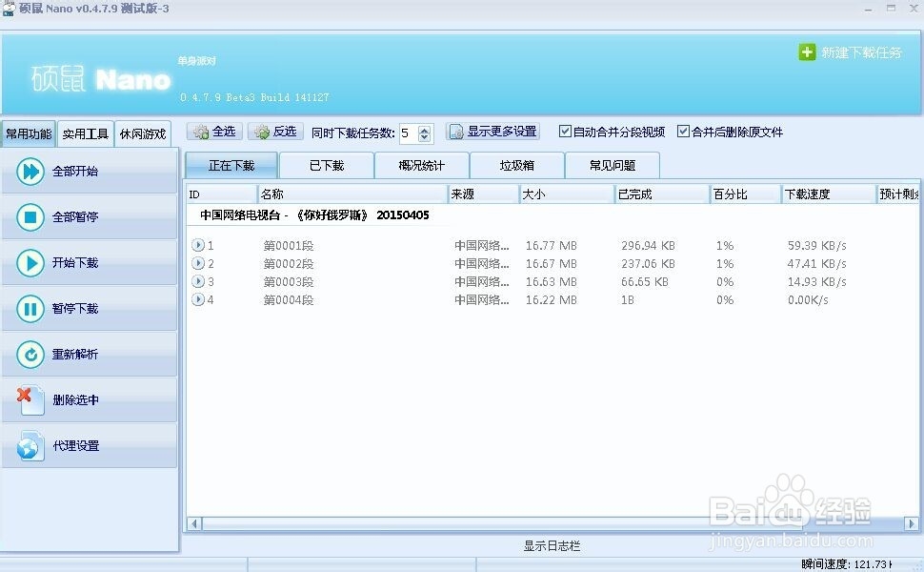Select the 休闲游戏 sidebar tab
The height and width of the screenshot is (572, 924).
pos(143,133)
